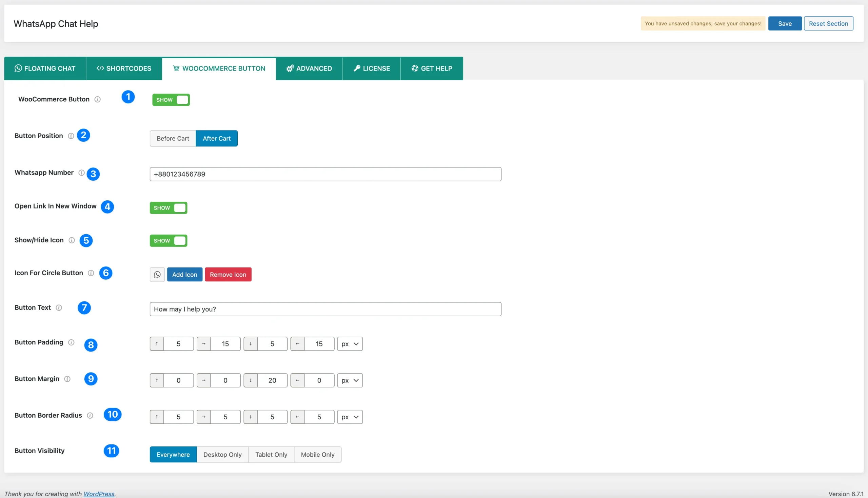This screenshot has width=868, height=498.
Task: Click the Border Radius left value field
Action: coord(319,417)
